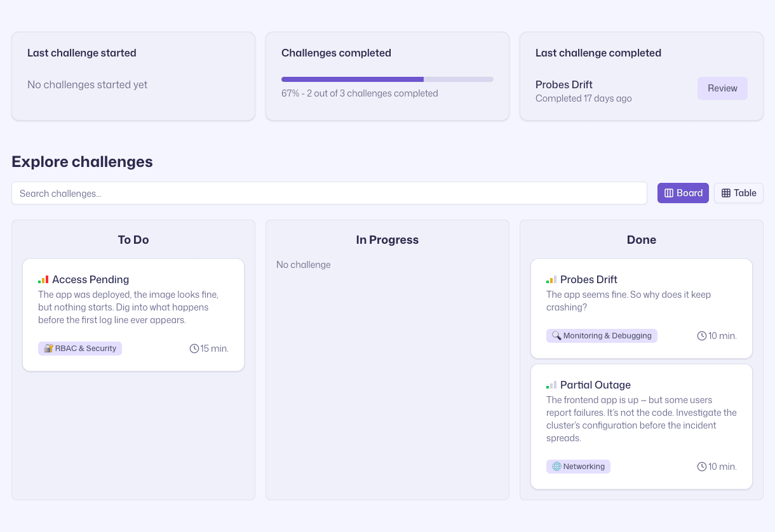The width and height of the screenshot is (775, 532).
Task: Open the Probes Drift card description
Action: [x=628, y=301]
